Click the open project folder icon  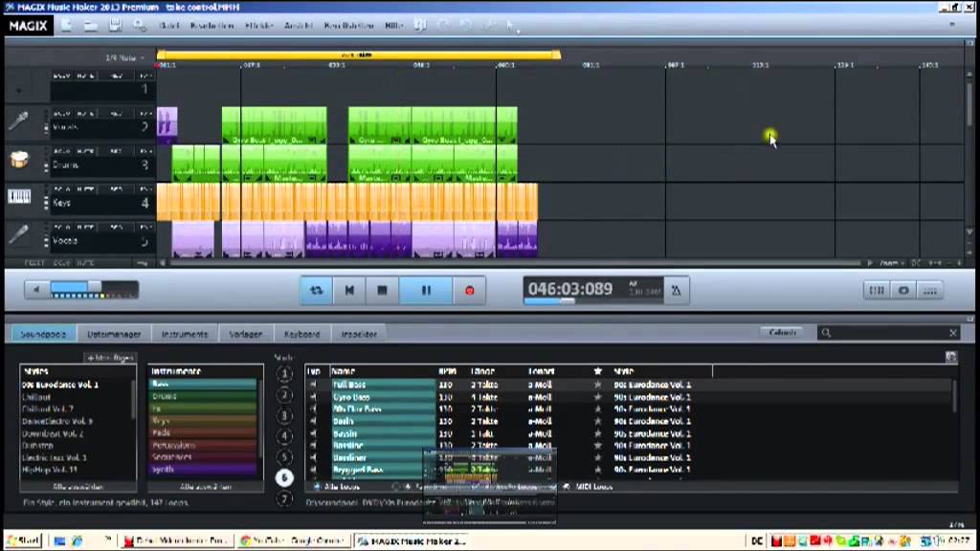coord(91,26)
